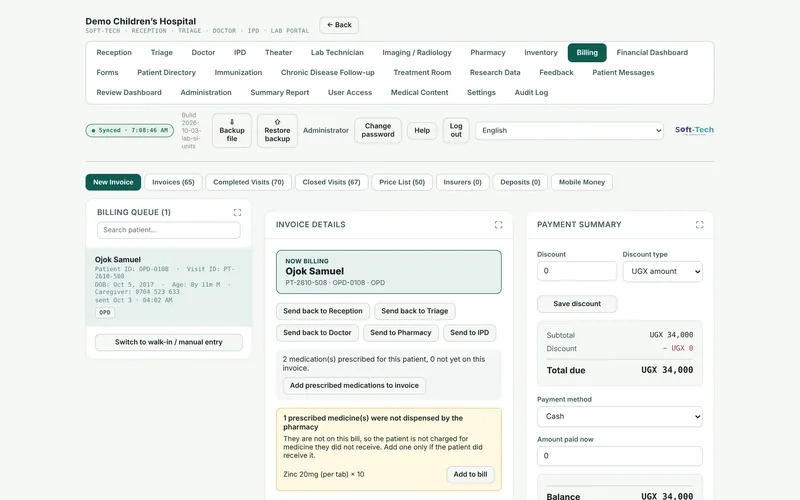Open the Deposits (0) sub-tab
This screenshot has height=500, width=800.
tap(520, 182)
